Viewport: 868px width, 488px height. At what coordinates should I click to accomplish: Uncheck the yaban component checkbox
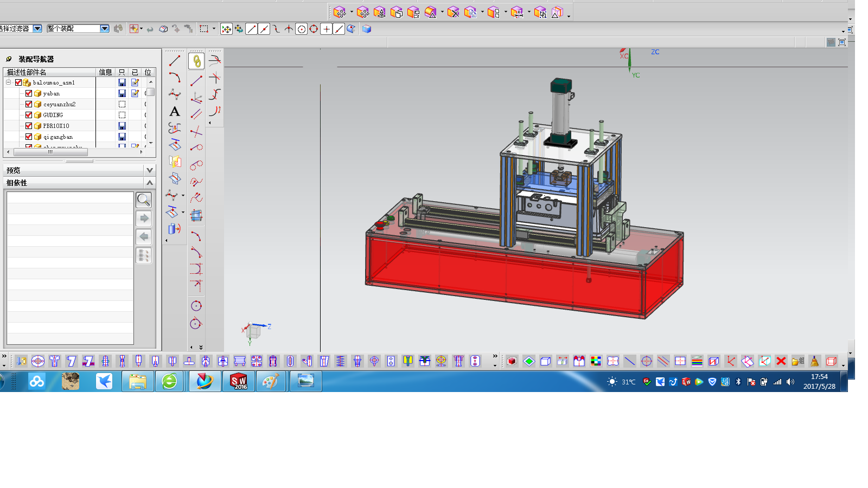(x=29, y=93)
